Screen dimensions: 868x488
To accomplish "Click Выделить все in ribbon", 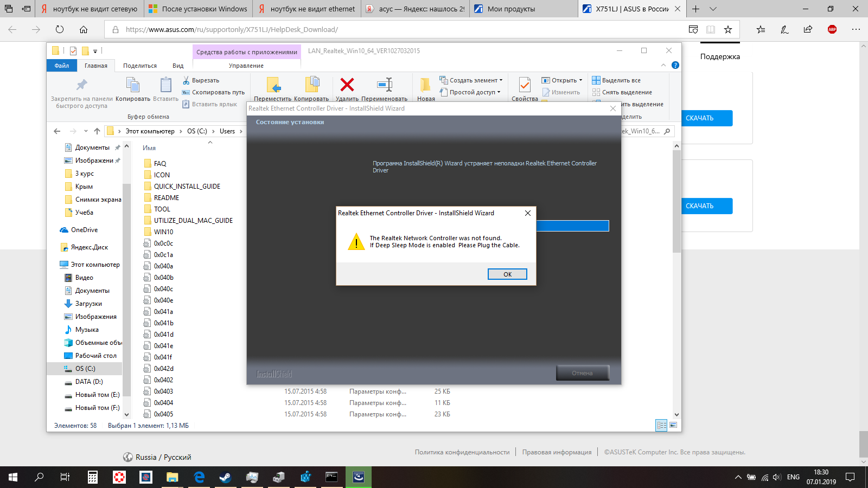I will tap(616, 80).
